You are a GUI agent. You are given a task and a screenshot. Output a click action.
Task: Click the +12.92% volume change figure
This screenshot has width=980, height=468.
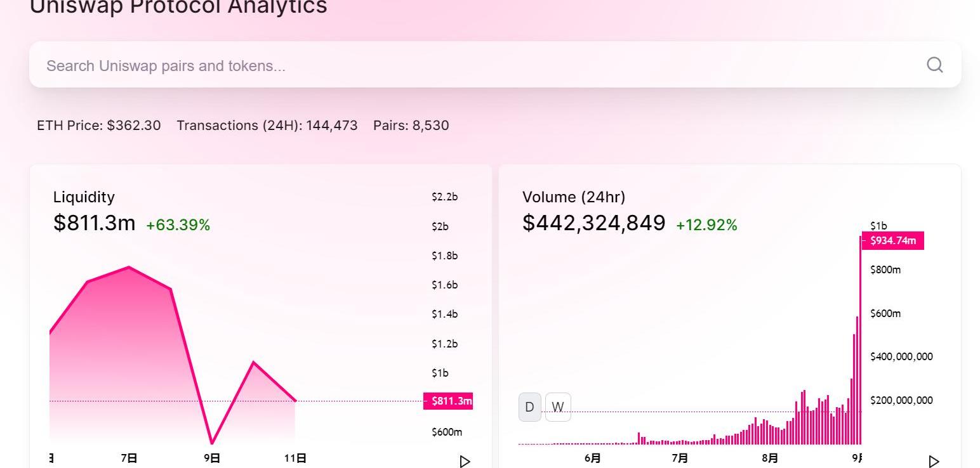706,225
